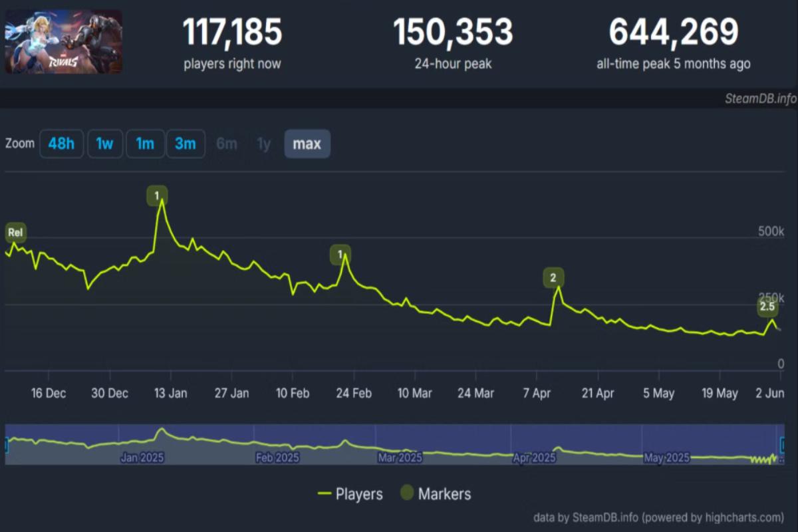Click the 1y zoom button

(x=264, y=144)
